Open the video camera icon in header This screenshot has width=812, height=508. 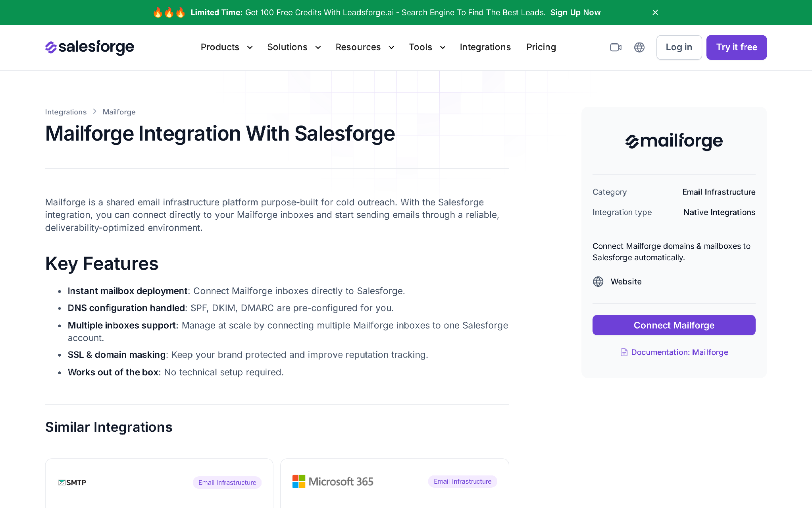pos(616,47)
